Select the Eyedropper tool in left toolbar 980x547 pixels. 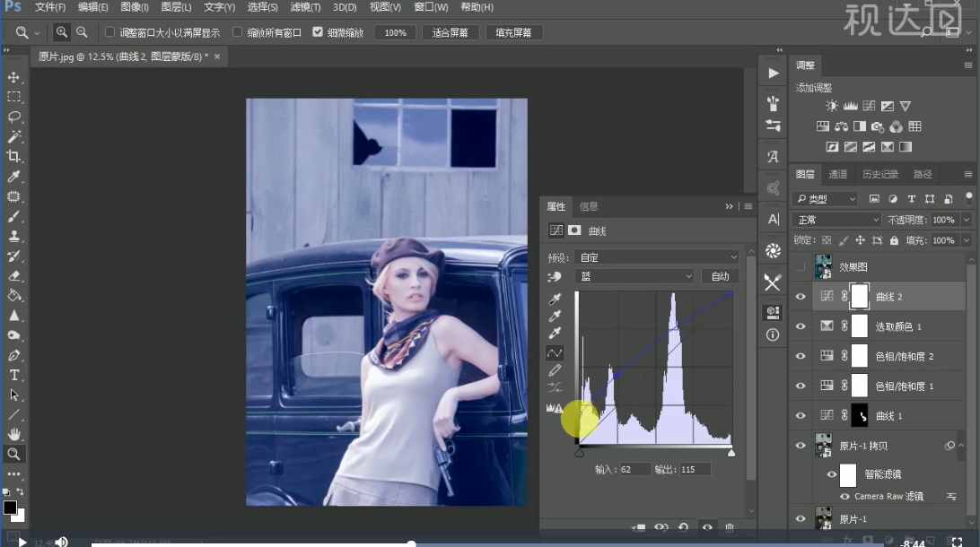click(x=13, y=177)
